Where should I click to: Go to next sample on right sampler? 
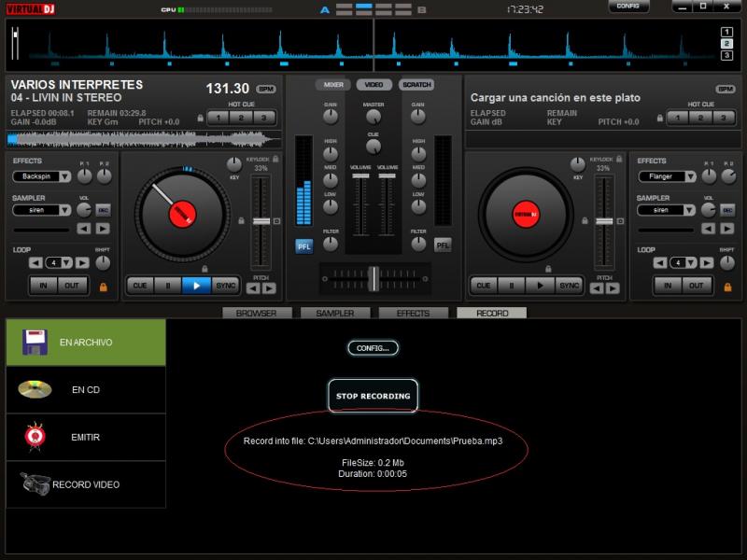click(x=727, y=229)
